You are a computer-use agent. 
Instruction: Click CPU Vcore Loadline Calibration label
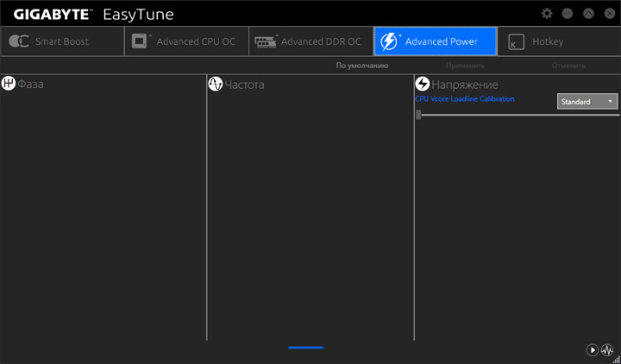(465, 99)
